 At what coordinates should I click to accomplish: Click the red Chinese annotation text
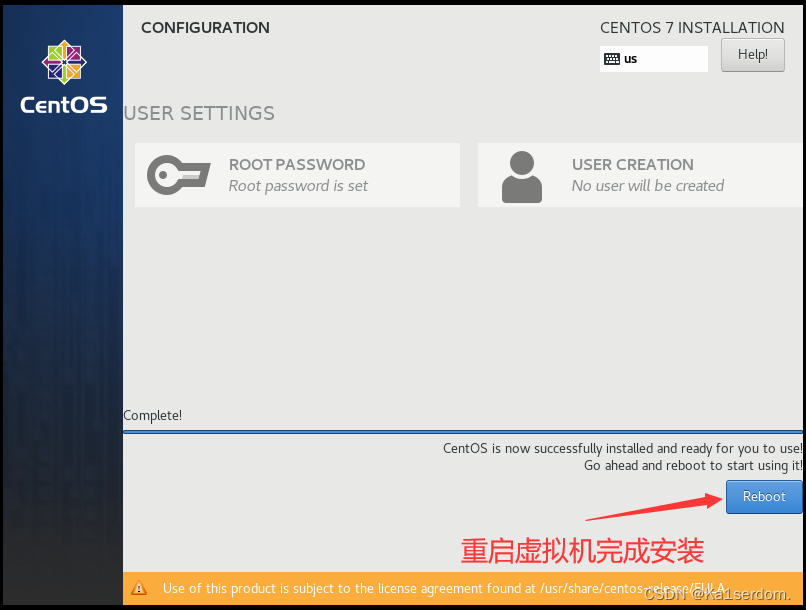tap(582, 551)
